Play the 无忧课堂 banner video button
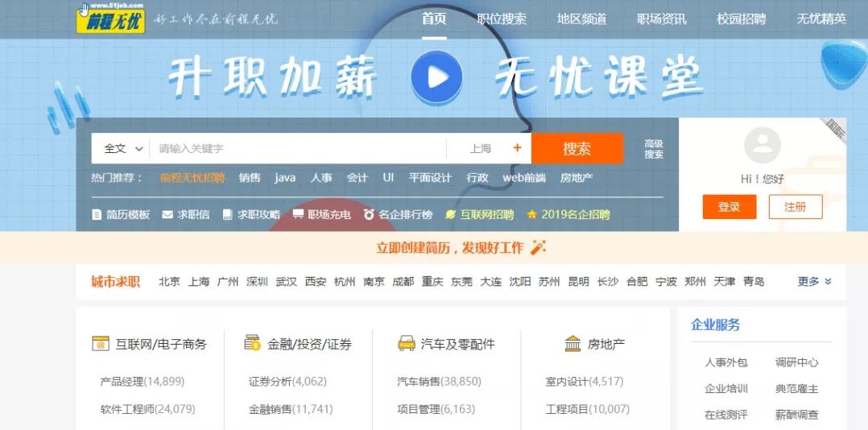868x430 pixels. click(x=436, y=77)
